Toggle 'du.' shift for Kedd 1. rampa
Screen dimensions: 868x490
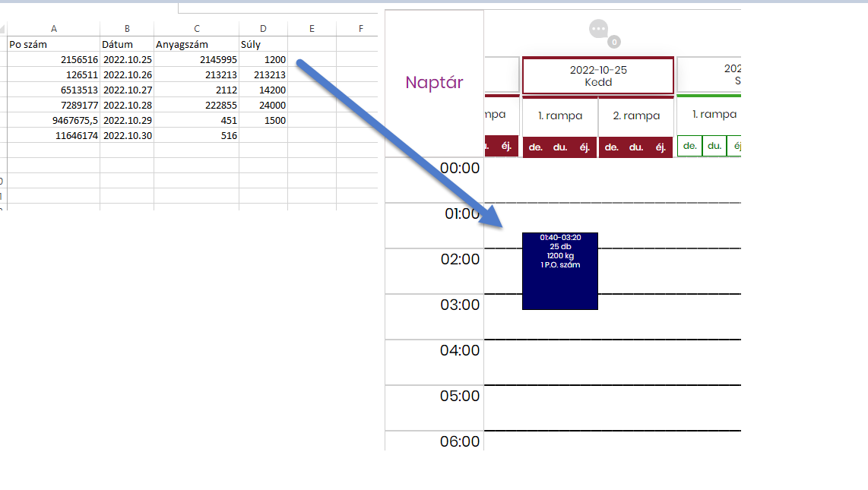(x=560, y=147)
